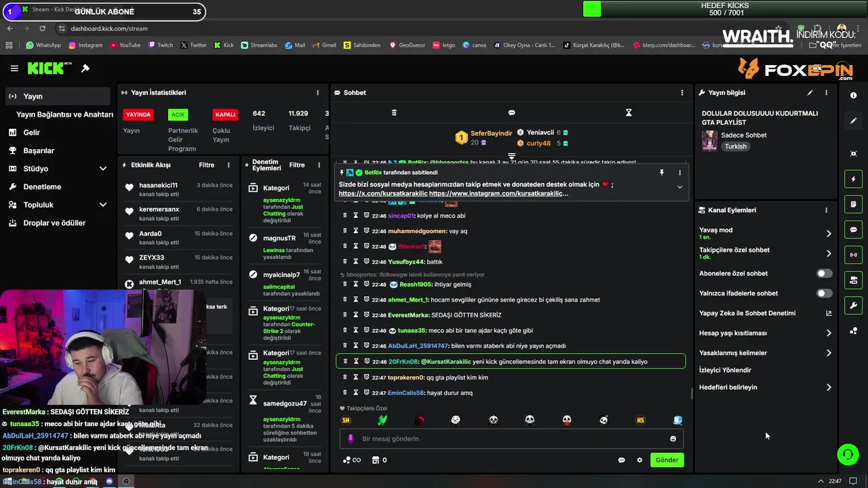Open Yavaş mod options arrow
Viewport: 868px width, 488px height.
click(829, 234)
